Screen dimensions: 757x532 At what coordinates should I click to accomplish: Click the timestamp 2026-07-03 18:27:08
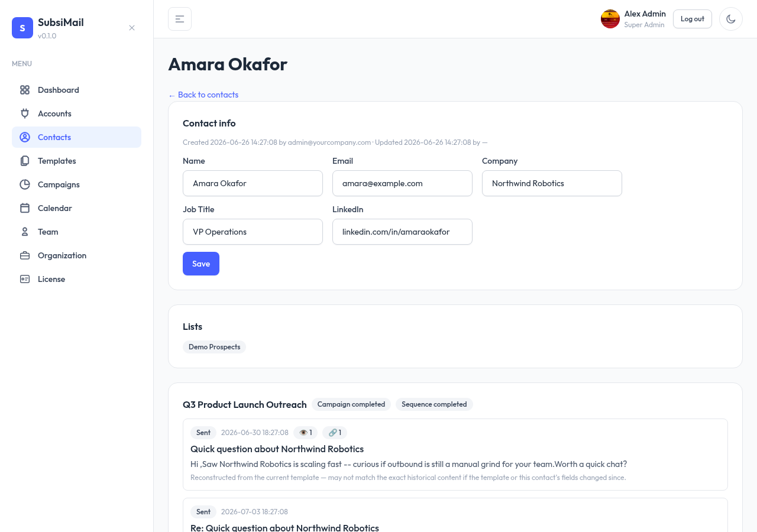(255, 512)
